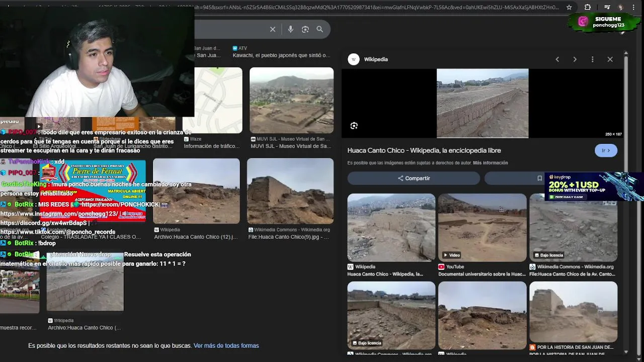Open the large preview image of the adobe wall
The width and height of the screenshot is (644, 362).
click(x=482, y=103)
